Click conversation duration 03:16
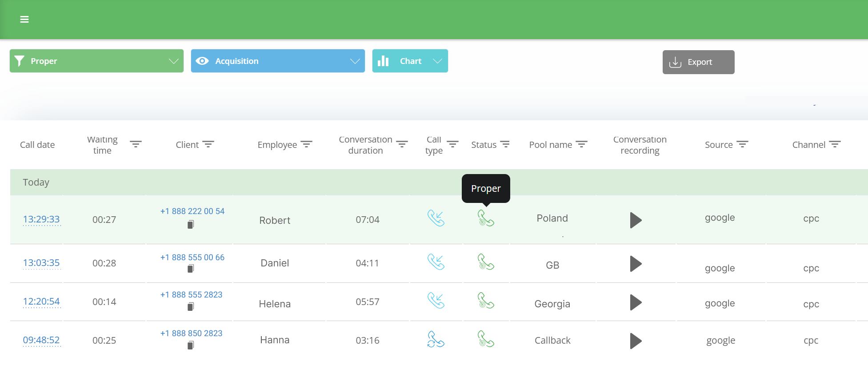Viewport: 868px width, 365px height. (x=368, y=341)
